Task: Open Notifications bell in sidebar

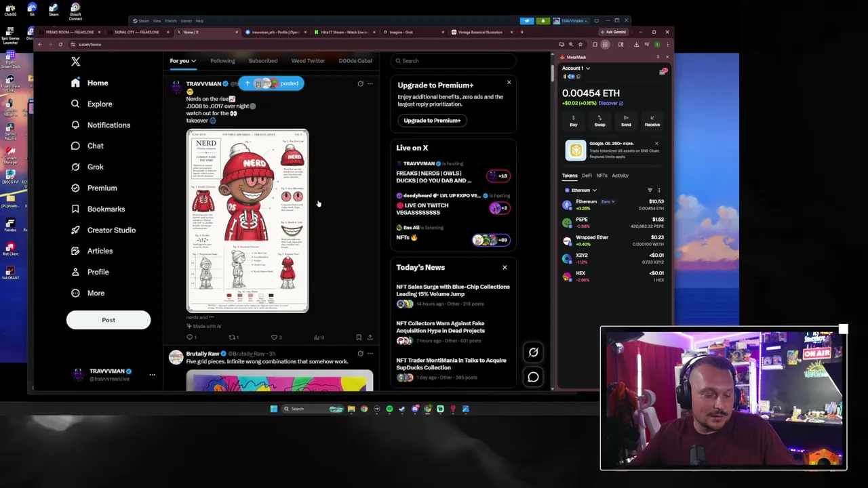Action: pos(100,125)
